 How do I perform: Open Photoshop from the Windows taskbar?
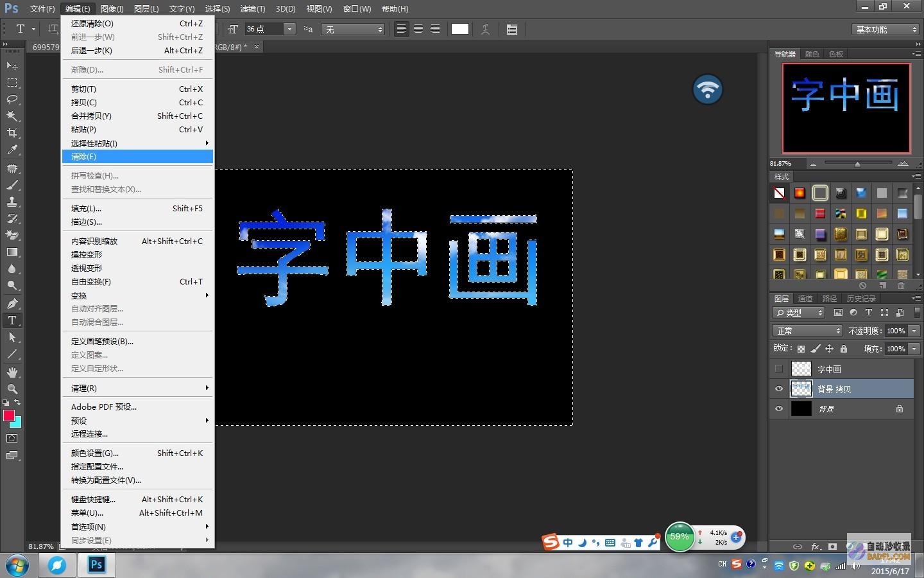coord(96,565)
